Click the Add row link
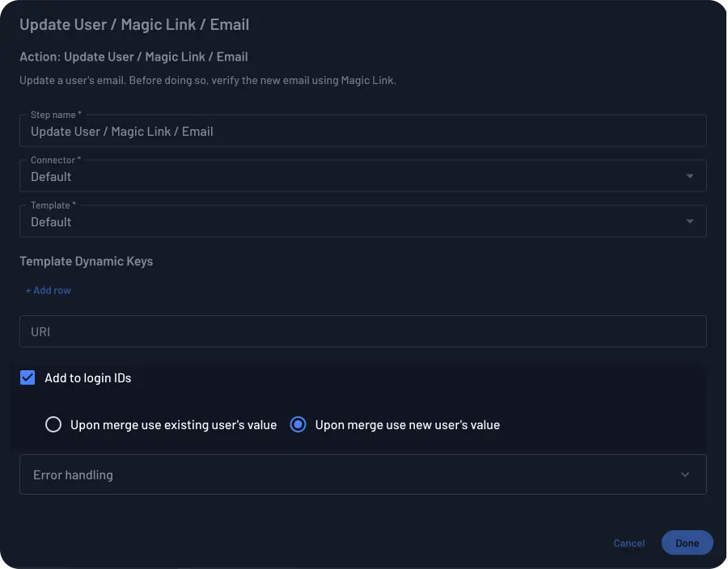 (x=48, y=290)
